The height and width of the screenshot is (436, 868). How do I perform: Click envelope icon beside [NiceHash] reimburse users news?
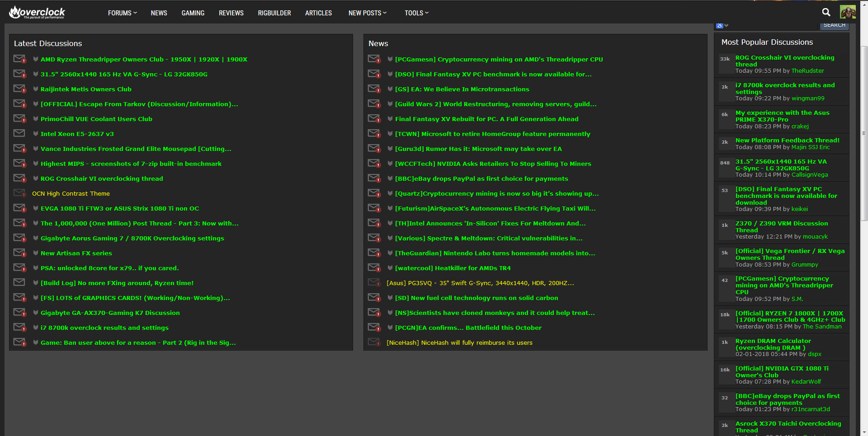[374, 342]
